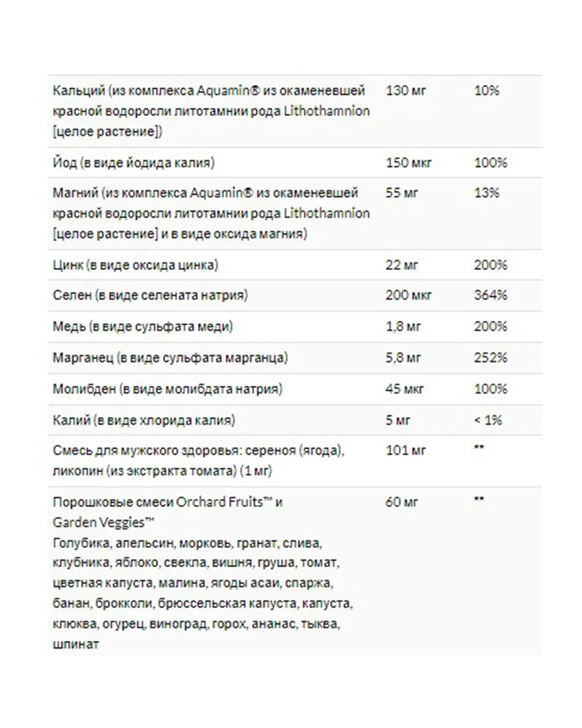Select the 45 мкг molybdenum amount
The height and width of the screenshot is (728, 582).
404,389
